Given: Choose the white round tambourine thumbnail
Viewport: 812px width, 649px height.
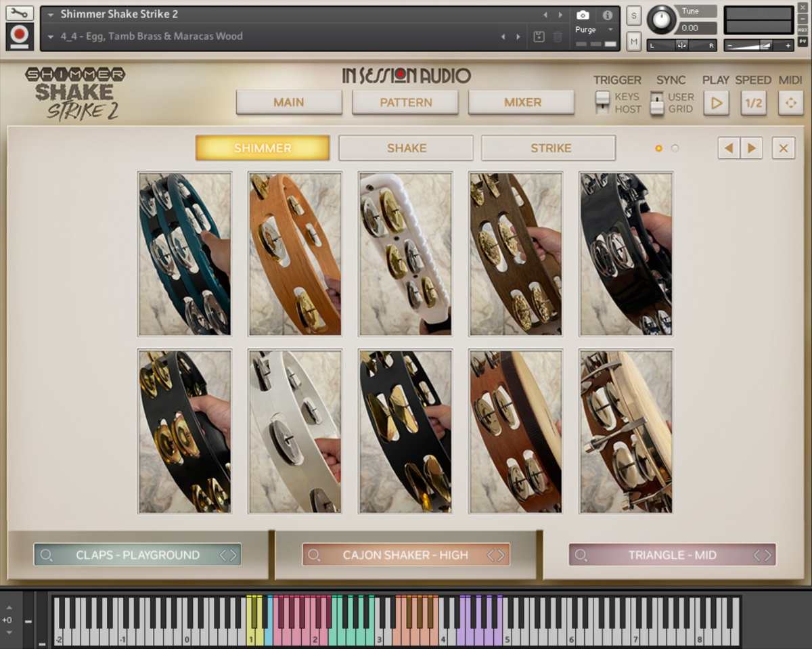Looking at the screenshot, I should pyautogui.click(x=295, y=432).
